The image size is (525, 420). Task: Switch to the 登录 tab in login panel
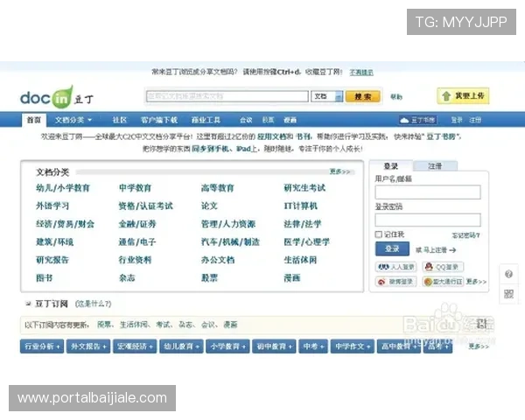tap(391, 166)
